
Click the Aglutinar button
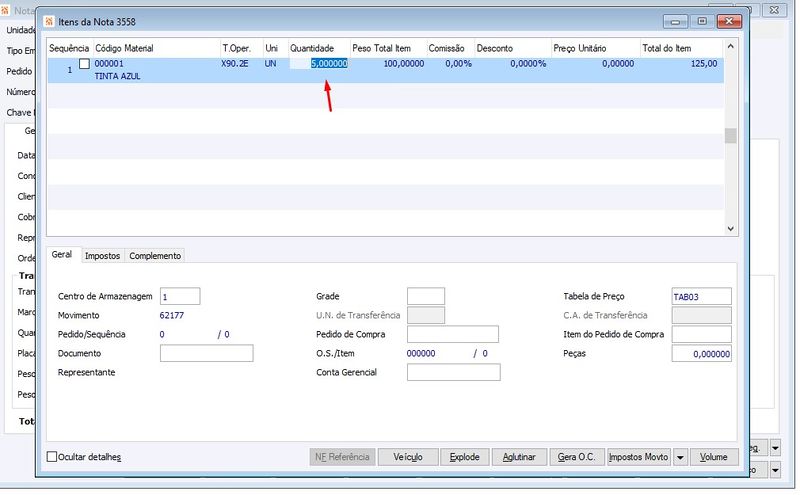click(x=519, y=457)
